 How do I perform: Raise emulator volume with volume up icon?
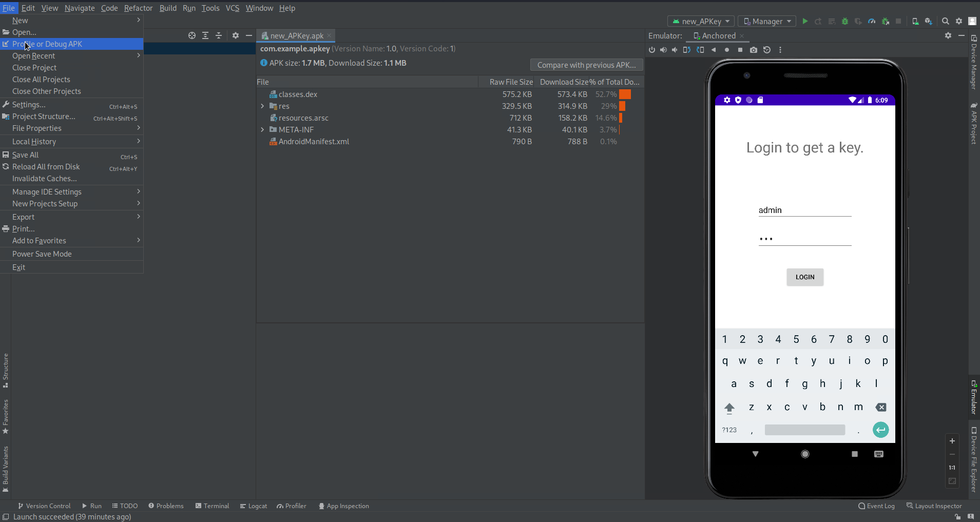pyautogui.click(x=663, y=50)
